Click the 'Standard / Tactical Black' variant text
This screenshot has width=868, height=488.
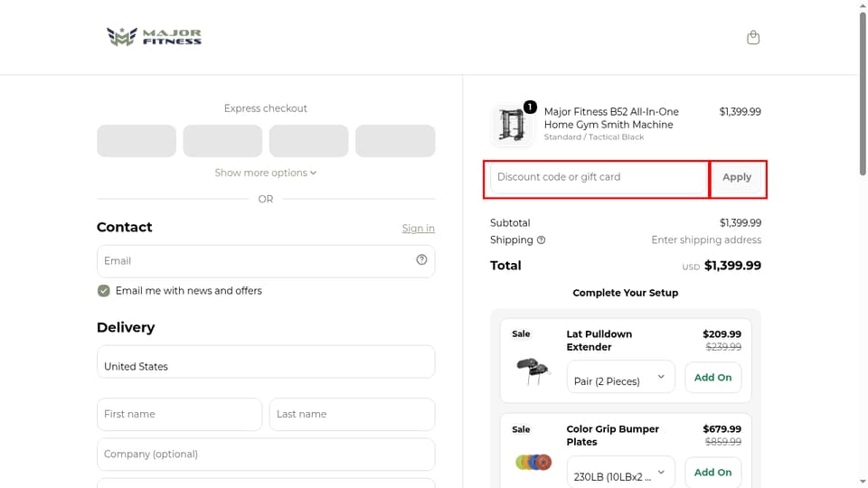593,137
